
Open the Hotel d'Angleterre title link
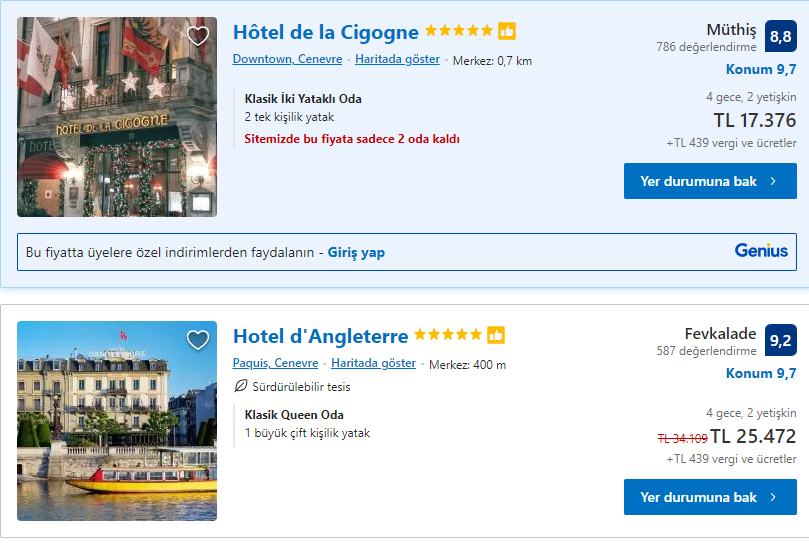pos(320,336)
